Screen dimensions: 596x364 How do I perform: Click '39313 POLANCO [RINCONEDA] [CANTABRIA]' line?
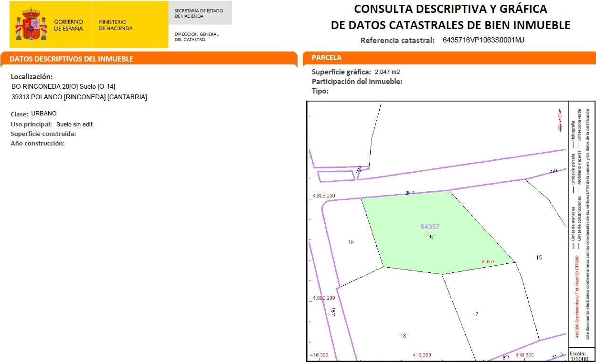click(x=79, y=97)
